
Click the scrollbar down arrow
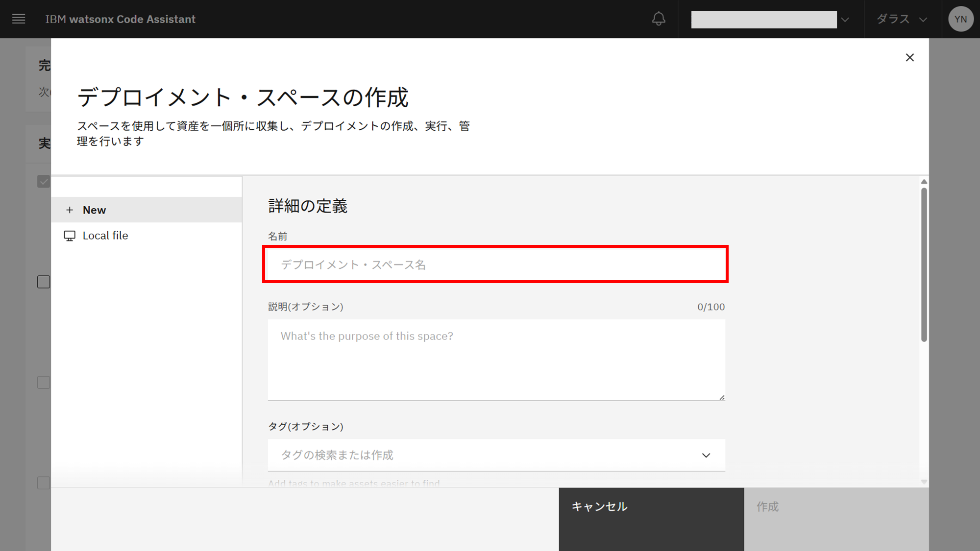(x=924, y=482)
